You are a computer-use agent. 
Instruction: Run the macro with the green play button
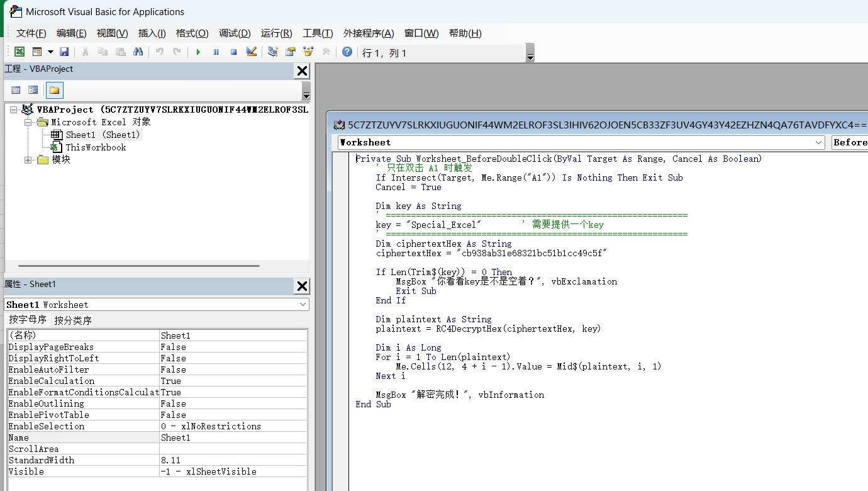(198, 52)
